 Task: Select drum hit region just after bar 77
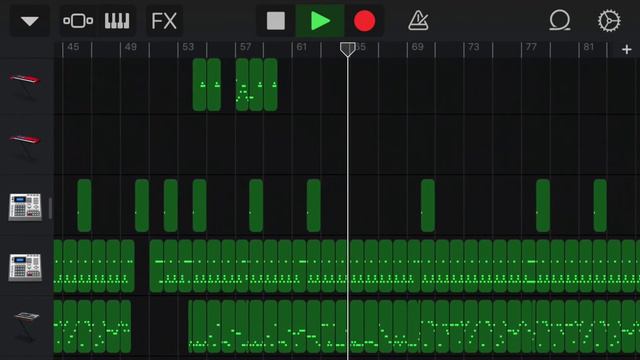(x=543, y=205)
